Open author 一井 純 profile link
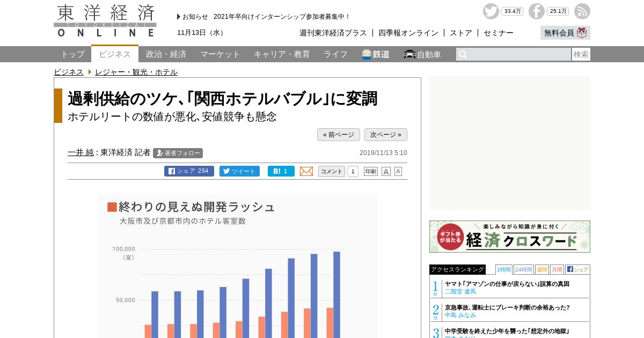The width and height of the screenshot is (644, 338). pos(80,152)
